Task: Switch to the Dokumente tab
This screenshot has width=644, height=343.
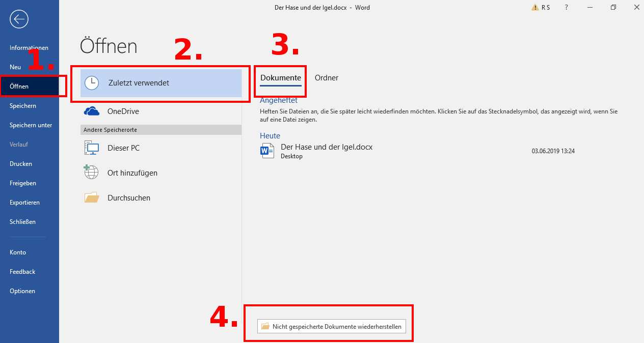Action: coord(280,78)
